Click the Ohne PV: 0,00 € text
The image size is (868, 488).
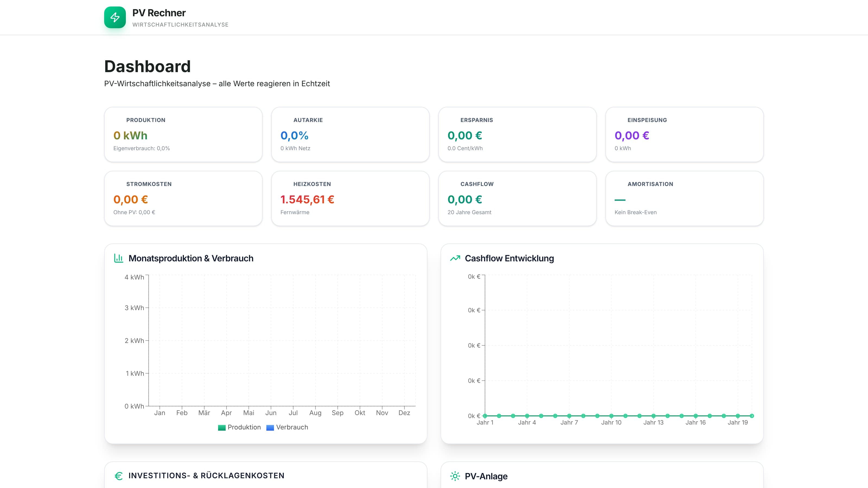click(134, 212)
